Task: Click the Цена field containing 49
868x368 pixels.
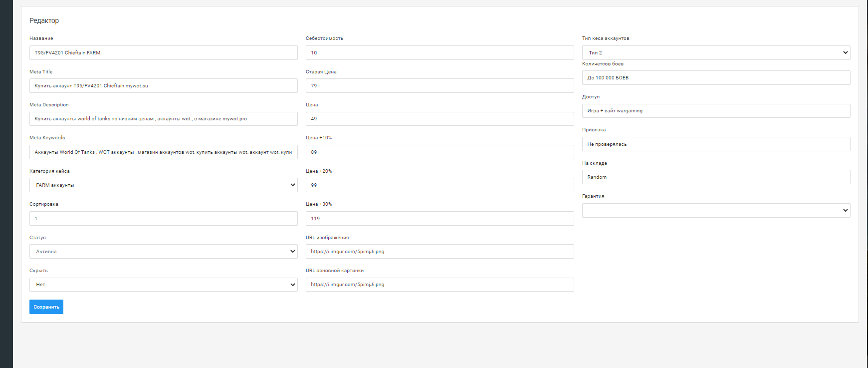Action: (439, 119)
